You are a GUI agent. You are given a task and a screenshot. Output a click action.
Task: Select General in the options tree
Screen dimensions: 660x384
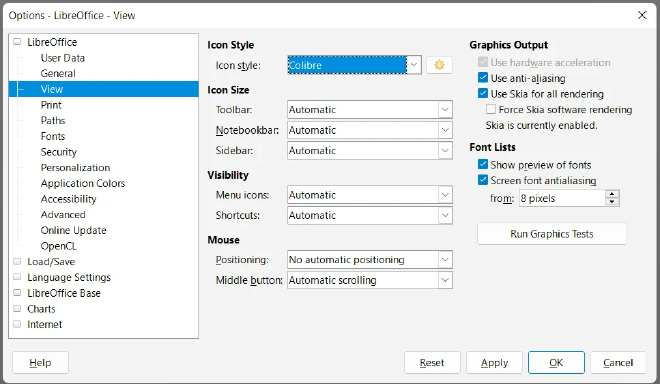point(58,73)
